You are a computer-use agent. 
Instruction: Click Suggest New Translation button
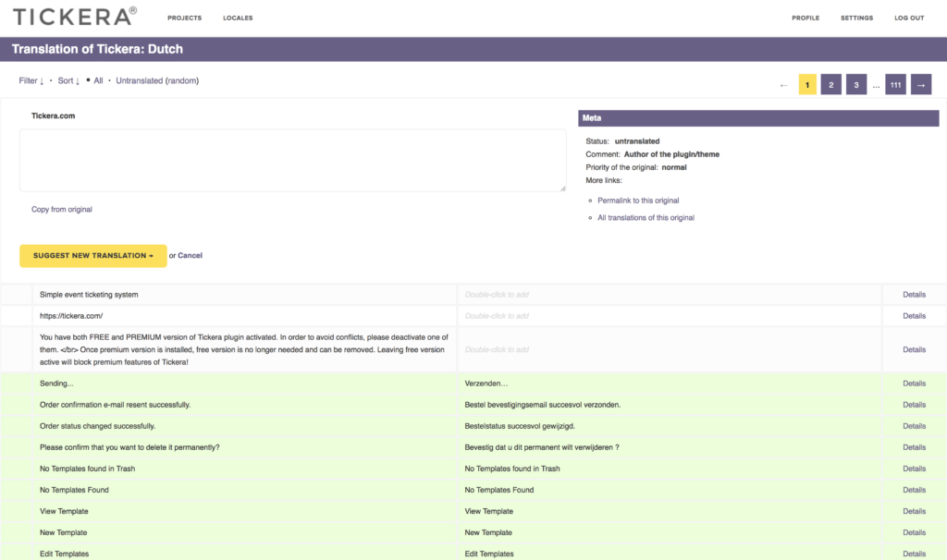pos(93,256)
